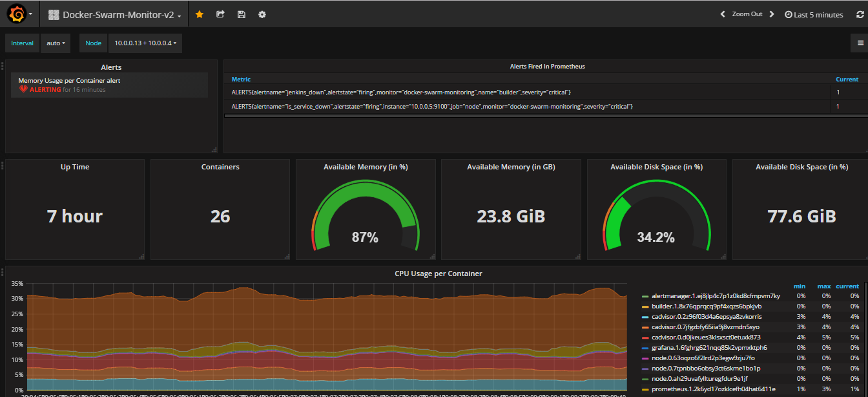This screenshot has width=868, height=397.
Task: Toggle node.0.63oqzo6f2lrd2p3egw9zju7fo series
Action: (x=703, y=358)
